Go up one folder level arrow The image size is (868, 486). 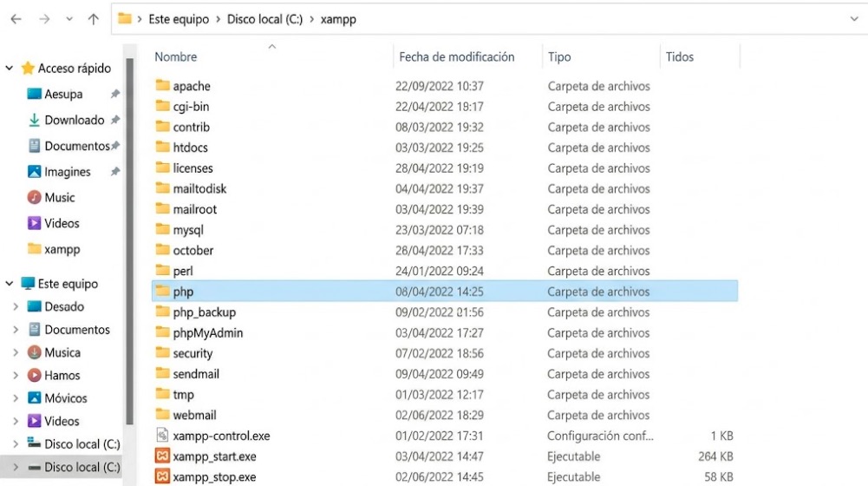click(94, 19)
